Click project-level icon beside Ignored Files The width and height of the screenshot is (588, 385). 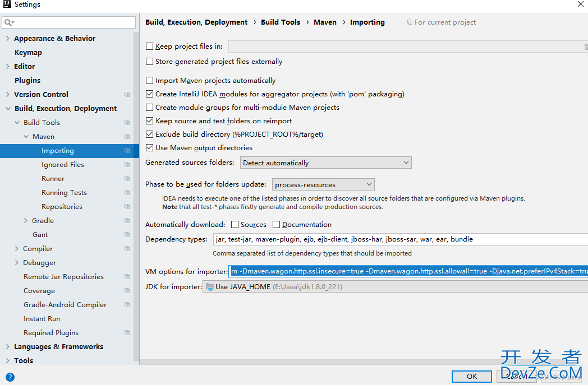127,165
